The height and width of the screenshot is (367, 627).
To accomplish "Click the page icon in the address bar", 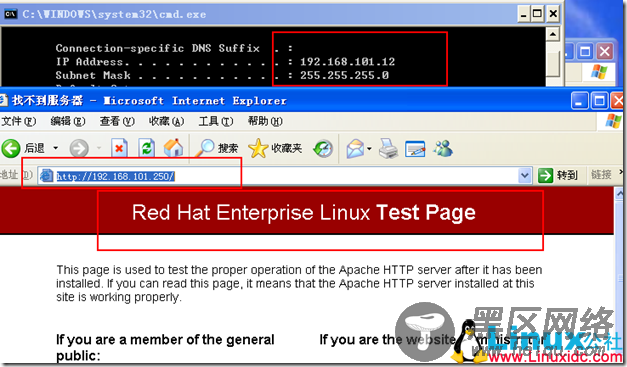I will click(46, 176).
